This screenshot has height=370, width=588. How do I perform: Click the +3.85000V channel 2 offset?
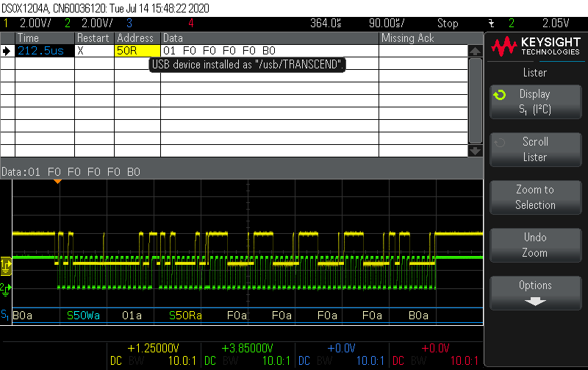point(247,348)
